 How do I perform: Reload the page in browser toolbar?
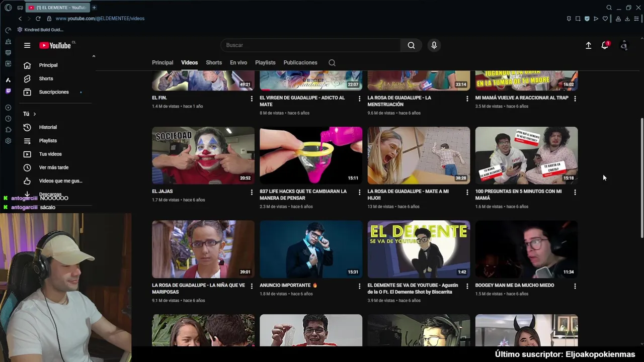pos(38,19)
